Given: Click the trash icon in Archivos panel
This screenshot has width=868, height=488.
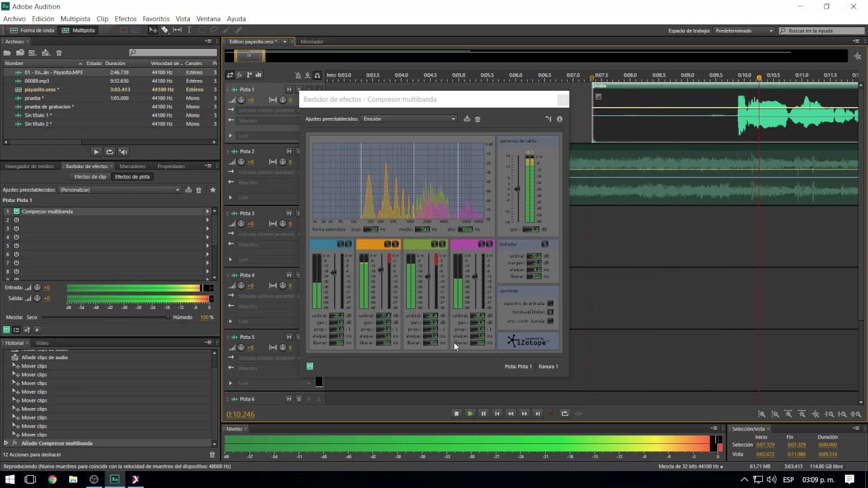Looking at the screenshot, I should click(x=59, y=53).
